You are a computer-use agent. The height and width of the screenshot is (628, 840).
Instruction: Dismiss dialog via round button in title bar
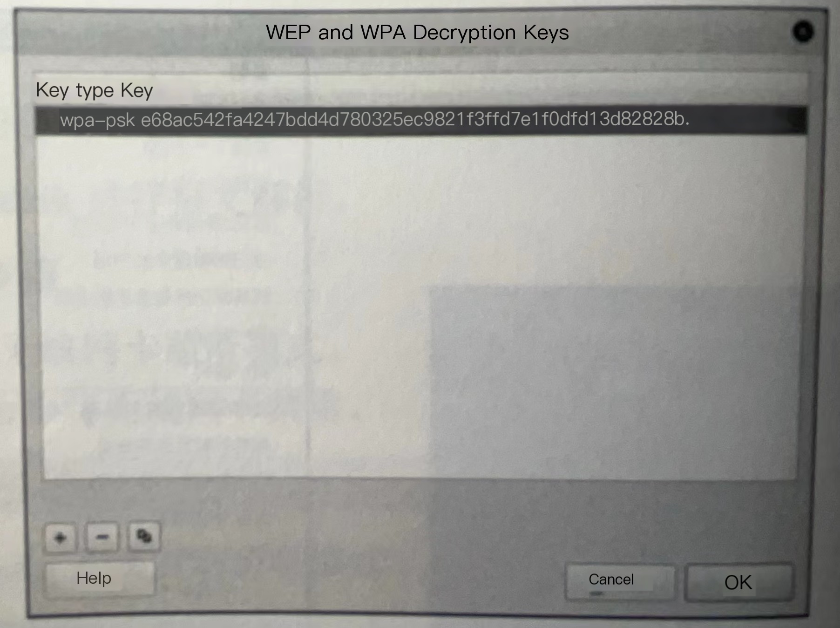pyautogui.click(x=803, y=32)
